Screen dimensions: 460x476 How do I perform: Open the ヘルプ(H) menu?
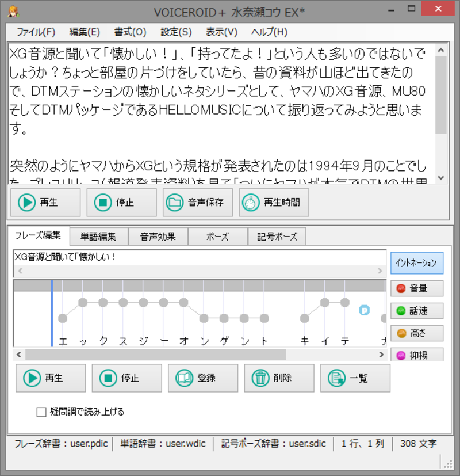tap(269, 32)
